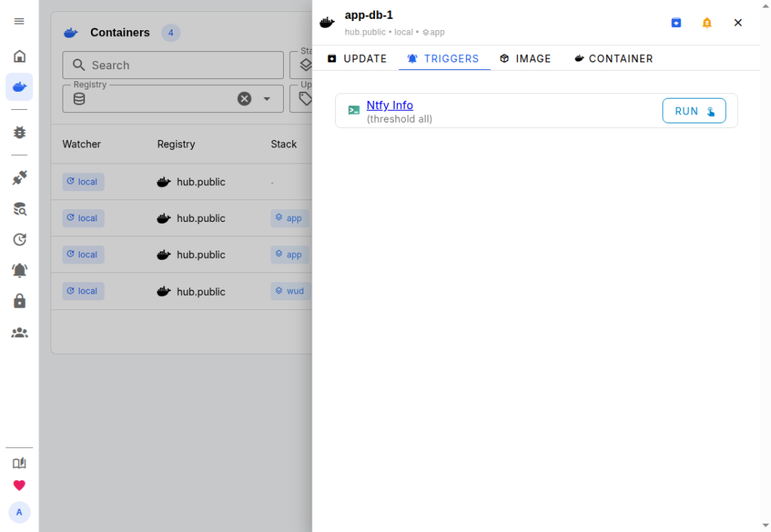Click the containers count badge 4
This screenshot has width=771, height=532.
171,33
